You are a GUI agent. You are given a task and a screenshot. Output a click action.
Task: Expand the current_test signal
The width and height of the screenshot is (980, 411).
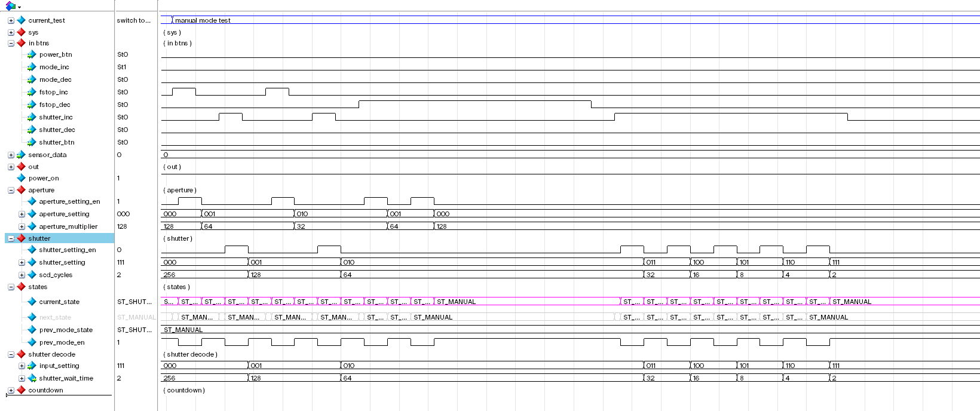click(x=11, y=20)
